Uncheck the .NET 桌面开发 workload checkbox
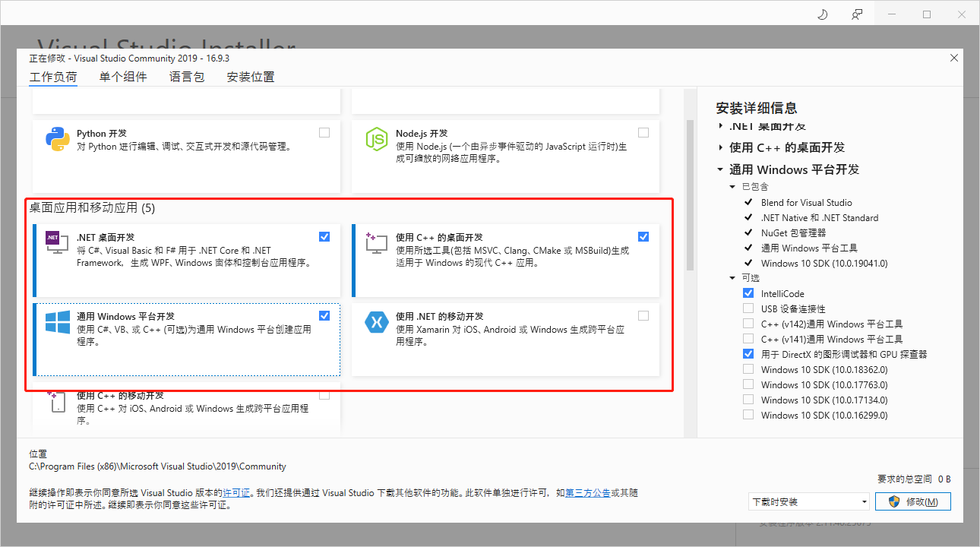The width and height of the screenshot is (980, 547). pyautogui.click(x=324, y=236)
